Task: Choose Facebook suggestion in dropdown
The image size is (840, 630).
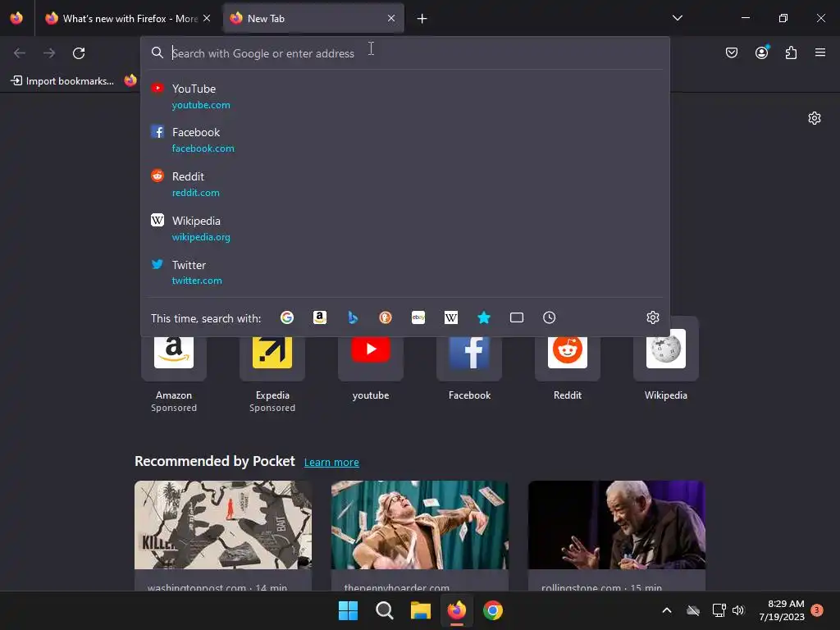Action: [x=405, y=139]
